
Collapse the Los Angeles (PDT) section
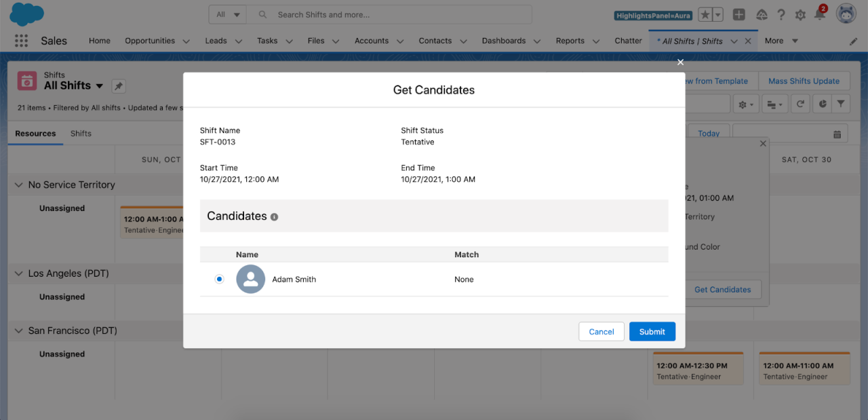18,273
